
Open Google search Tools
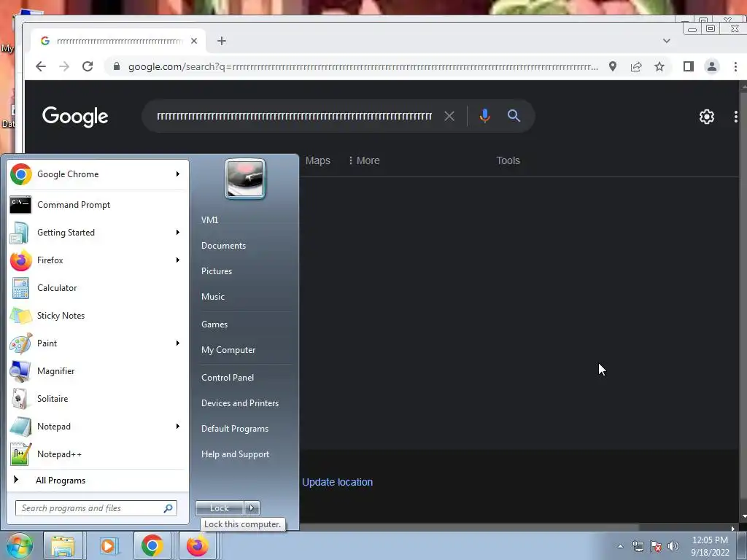tap(508, 160)
